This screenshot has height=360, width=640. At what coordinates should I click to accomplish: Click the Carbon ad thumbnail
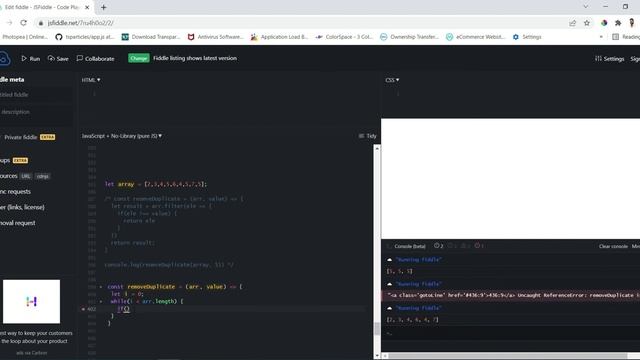pos(31,302)
